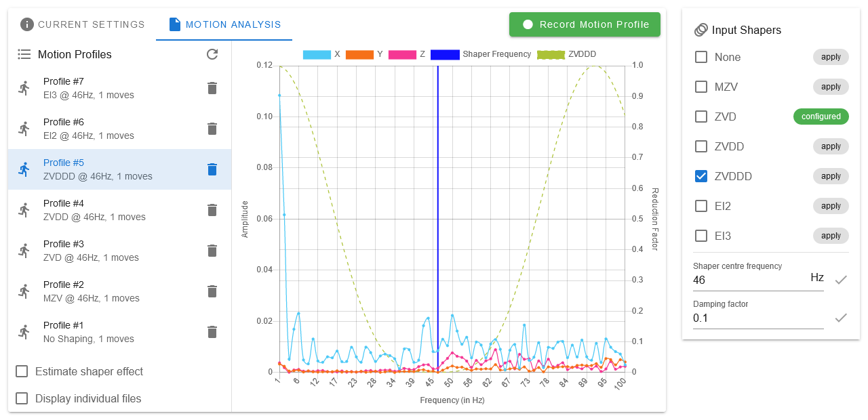Image resolution: width=868 pixels, height=420 pixels.
Task: Confirm damping factor with checkmark
Action: coord(841,317)
